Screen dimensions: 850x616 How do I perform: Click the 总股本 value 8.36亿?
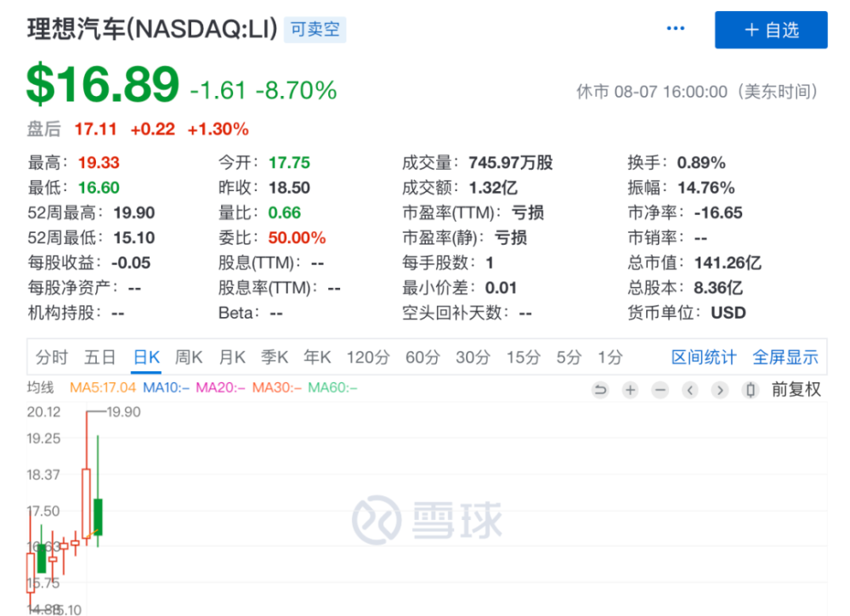point(718,288)
